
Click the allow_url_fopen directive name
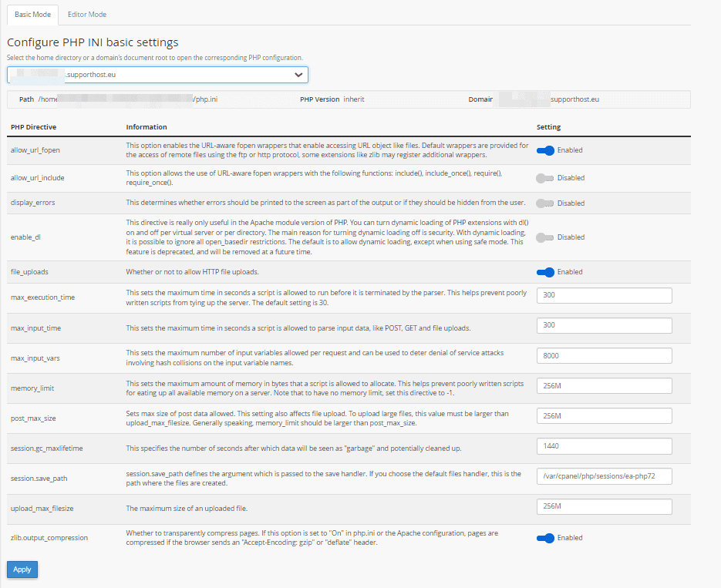click(x=35, y=150)
